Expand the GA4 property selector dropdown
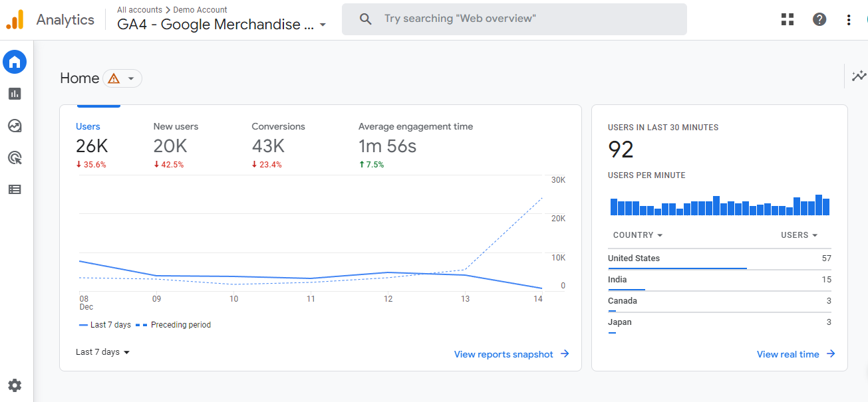The height and width of the screenshot is (402, 868). 323,25
